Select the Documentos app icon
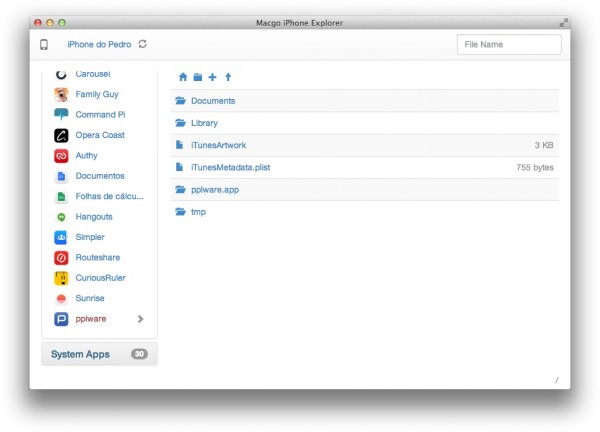The height and width of the screenshot is (432, 600). click(x=61, y=176)
